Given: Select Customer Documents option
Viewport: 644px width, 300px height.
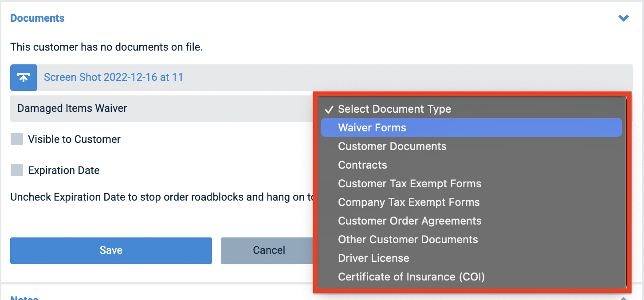Looking at the screenshot, I should pos(471,146).
